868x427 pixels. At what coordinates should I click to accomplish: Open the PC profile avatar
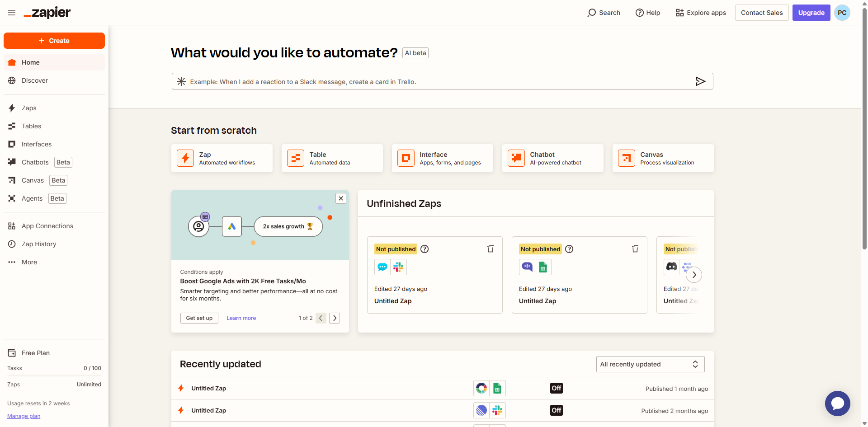pos(842,13)
